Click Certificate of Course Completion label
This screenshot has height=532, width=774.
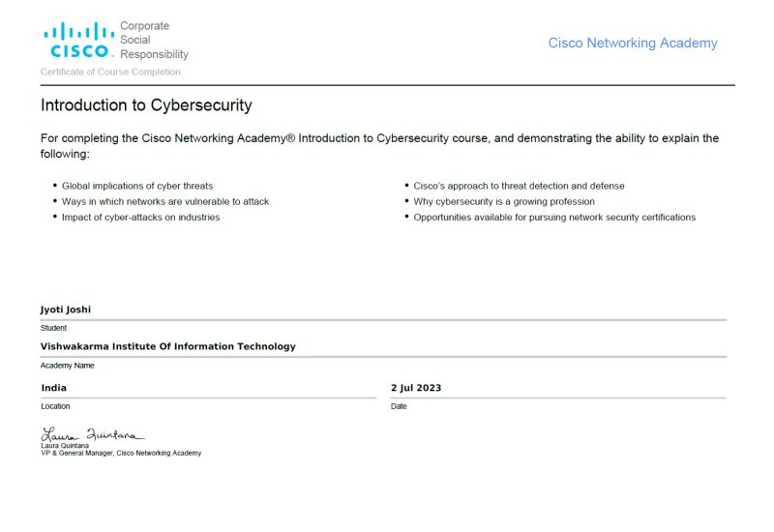(110, 72)
